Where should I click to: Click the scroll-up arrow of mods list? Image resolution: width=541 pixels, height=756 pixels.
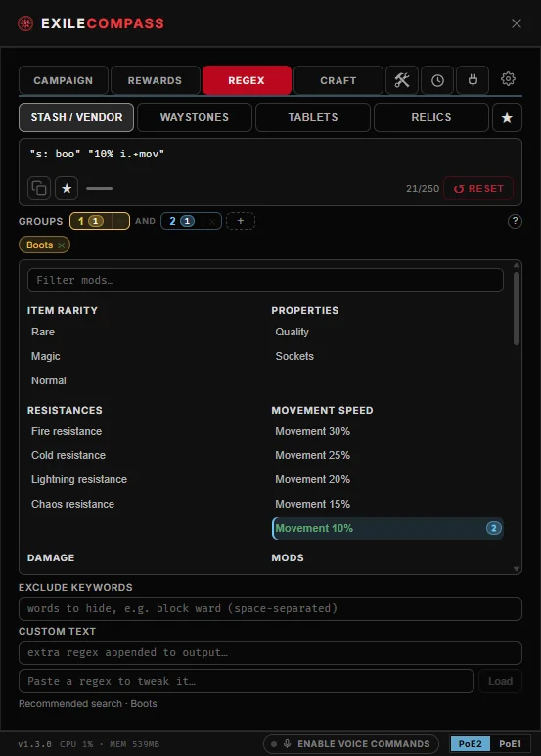(x=517, y=265)
